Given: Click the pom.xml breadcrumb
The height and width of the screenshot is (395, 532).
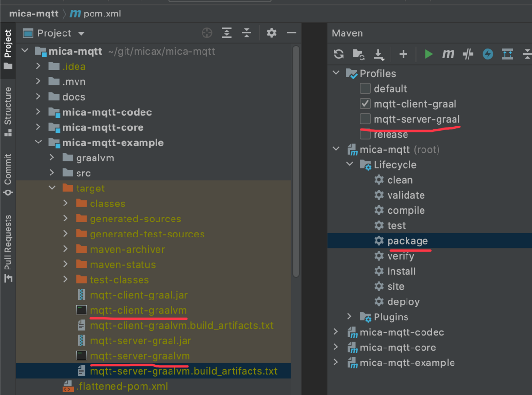Looking at the screenshot, I should [95, 14].
